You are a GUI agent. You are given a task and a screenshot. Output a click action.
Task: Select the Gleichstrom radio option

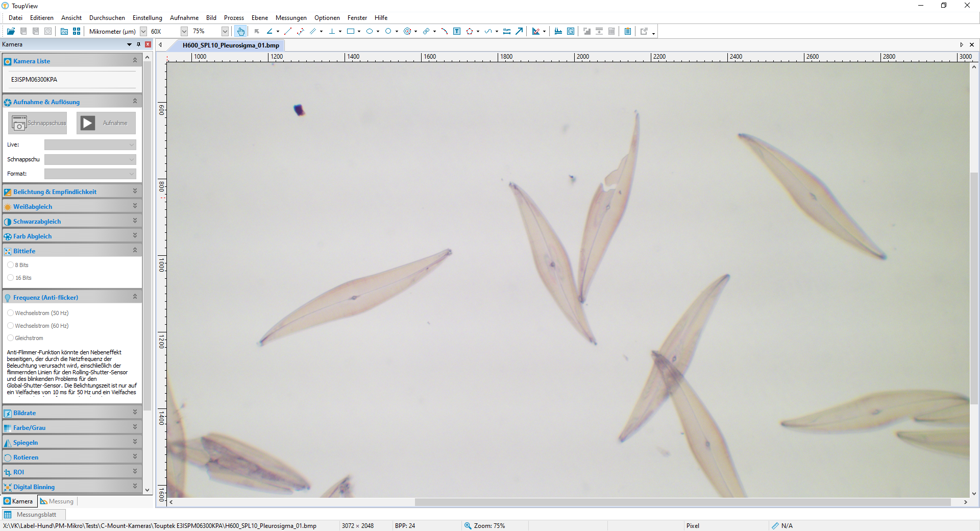[11, 338]
